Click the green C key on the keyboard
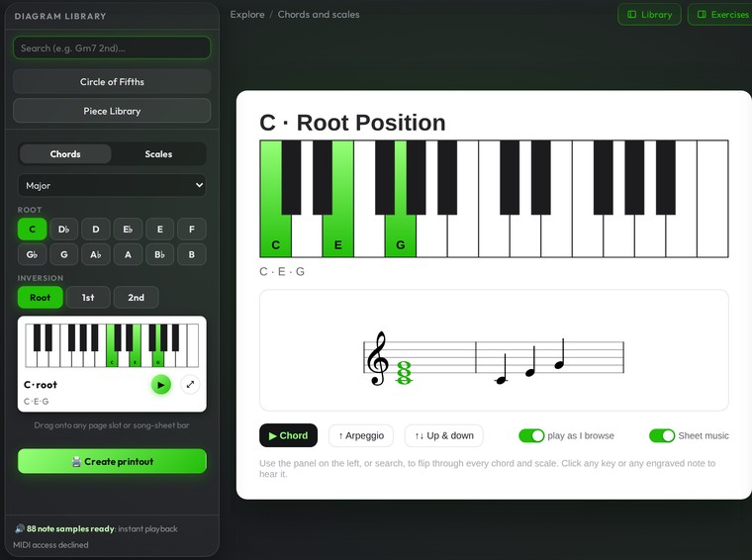Image resolution: width=752 pixels, height=560 pixels. (276, 231)
